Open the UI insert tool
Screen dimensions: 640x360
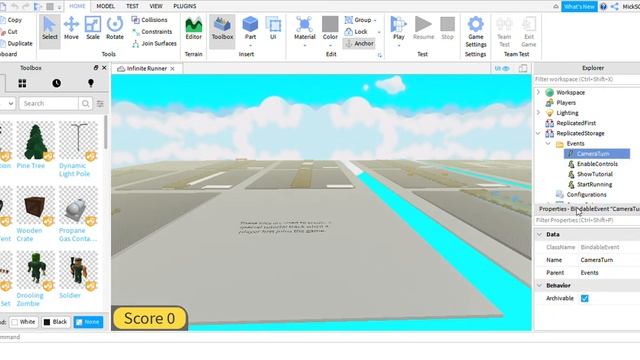[x=273, y=29]
